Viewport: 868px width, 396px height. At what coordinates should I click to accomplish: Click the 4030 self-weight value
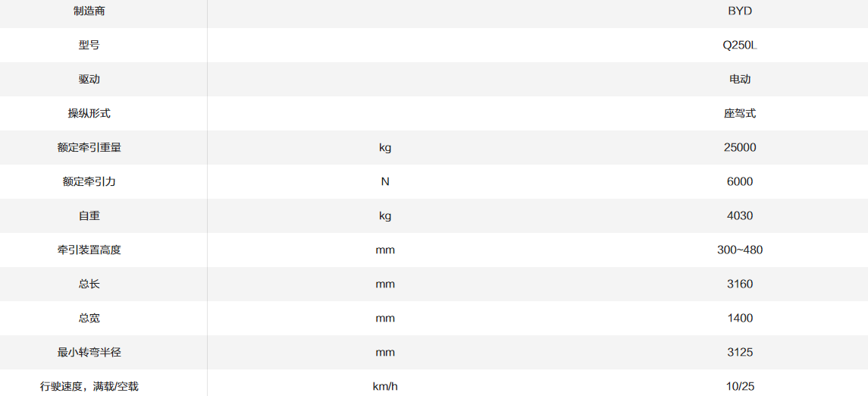739,216
